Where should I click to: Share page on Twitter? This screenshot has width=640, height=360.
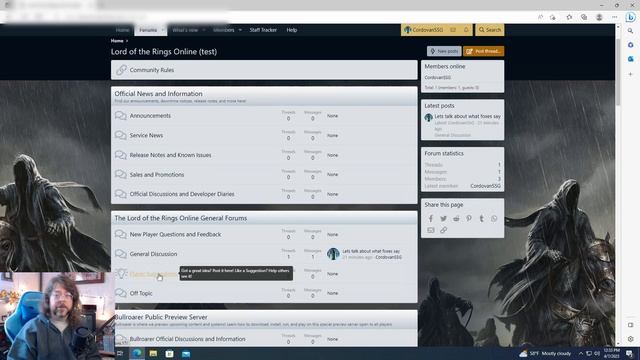tap(443, 218)
